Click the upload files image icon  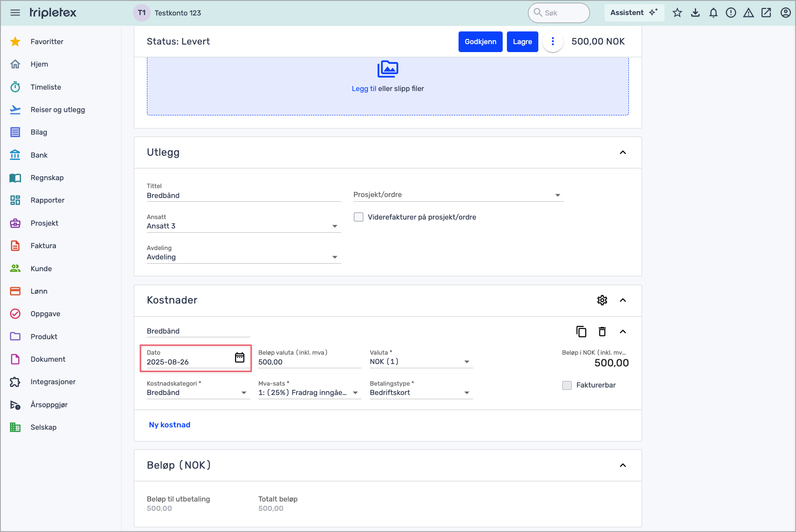click(x=388, y=69)
